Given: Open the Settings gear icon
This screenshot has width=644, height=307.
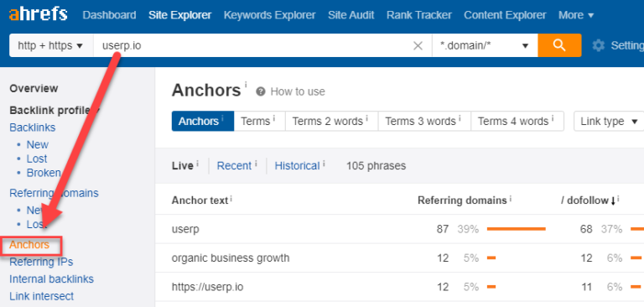Looking at the screenshot, I should [x=599, y=45].
